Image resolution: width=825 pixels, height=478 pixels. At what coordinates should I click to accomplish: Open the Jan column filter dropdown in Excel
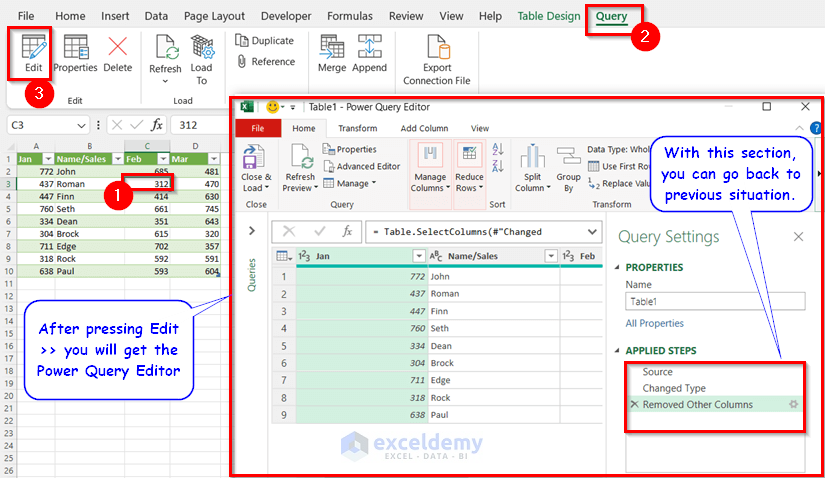point(48,159)
